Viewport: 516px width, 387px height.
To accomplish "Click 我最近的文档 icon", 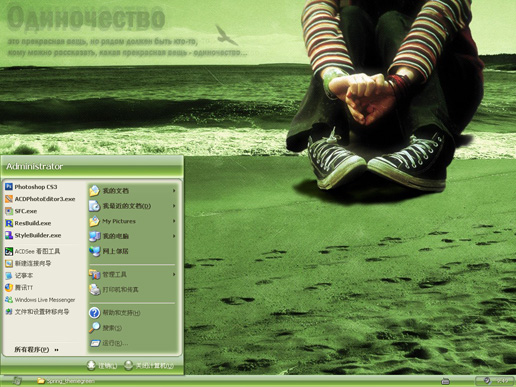I will (94, 206).
